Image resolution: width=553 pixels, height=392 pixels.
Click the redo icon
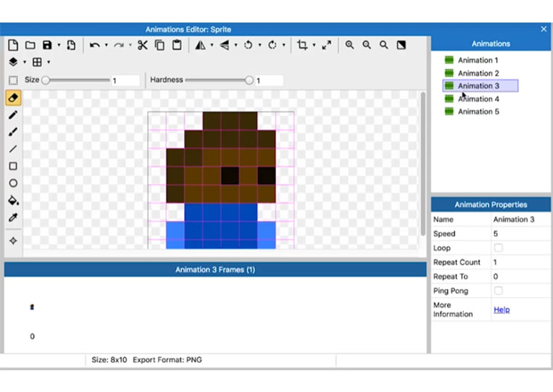click(119, 45)
